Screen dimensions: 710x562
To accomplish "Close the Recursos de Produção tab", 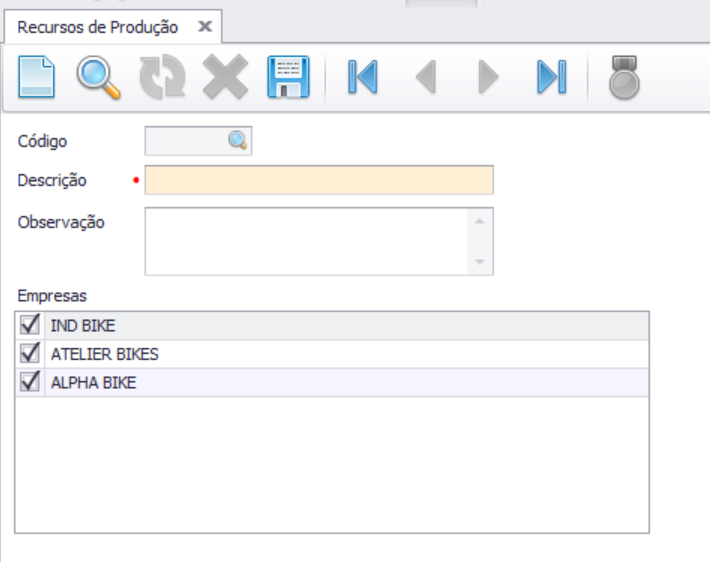I will point(204,27).
